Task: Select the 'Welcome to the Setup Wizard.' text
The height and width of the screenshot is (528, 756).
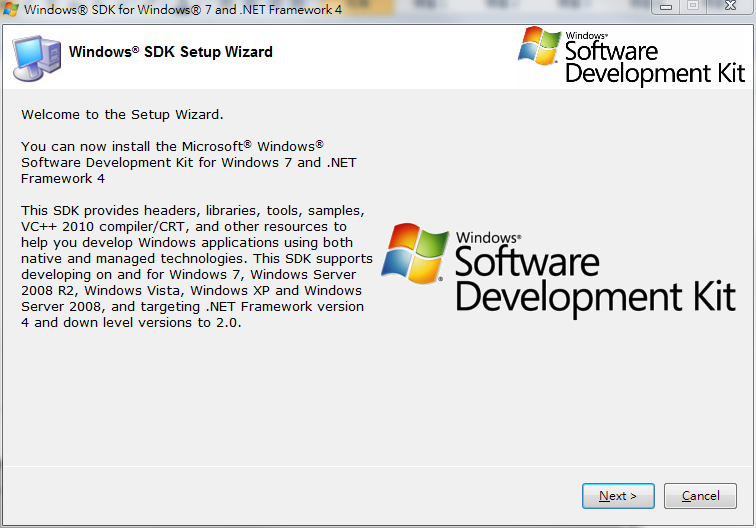Action: (122, 115)
